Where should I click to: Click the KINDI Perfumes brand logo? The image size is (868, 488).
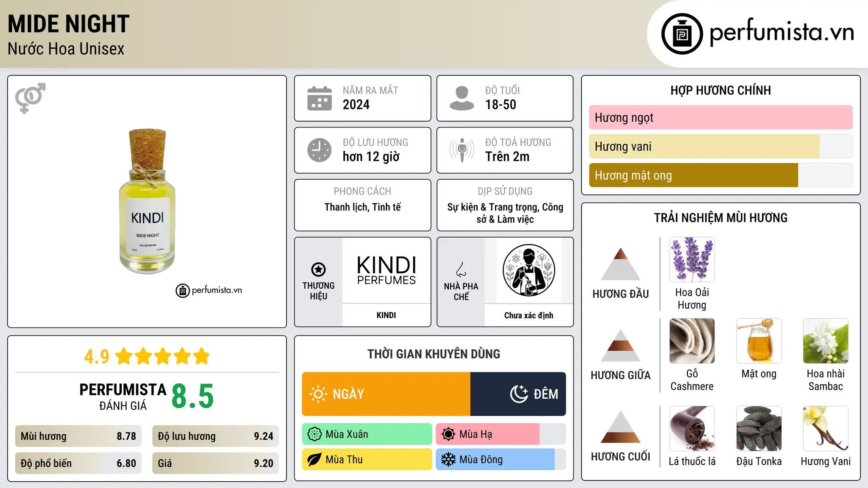386,270
